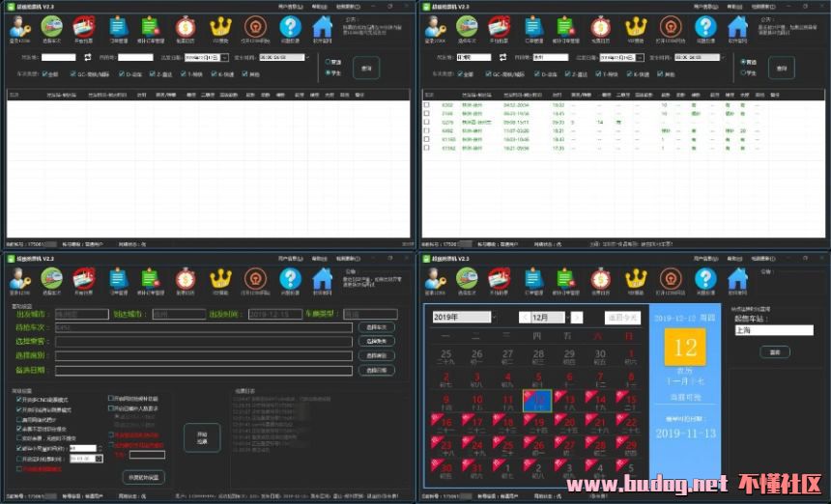Click 返回今天 button in calendar window

622,317
